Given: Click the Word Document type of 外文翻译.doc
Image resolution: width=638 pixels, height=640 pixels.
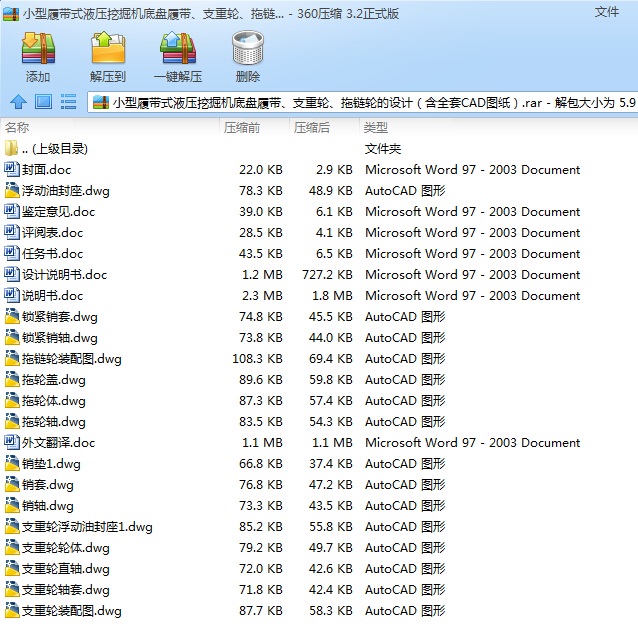Looking at the screenshot, I should point(472,442).
